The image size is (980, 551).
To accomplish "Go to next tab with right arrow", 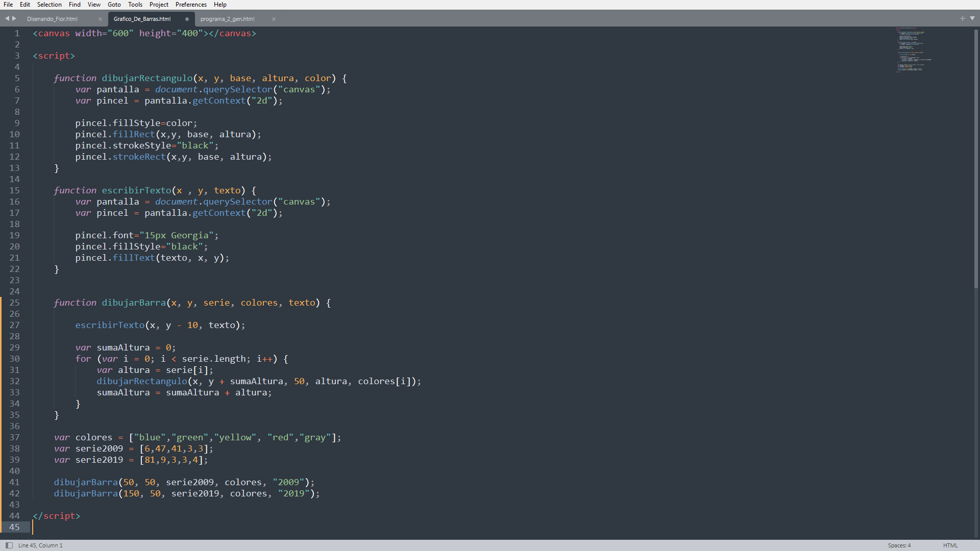I will [14, 18].
